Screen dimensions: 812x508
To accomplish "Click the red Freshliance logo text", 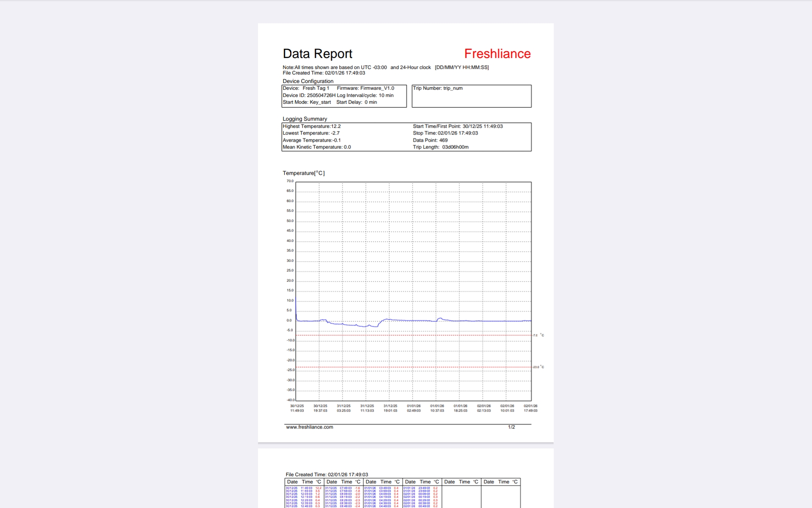I will 497,54.
